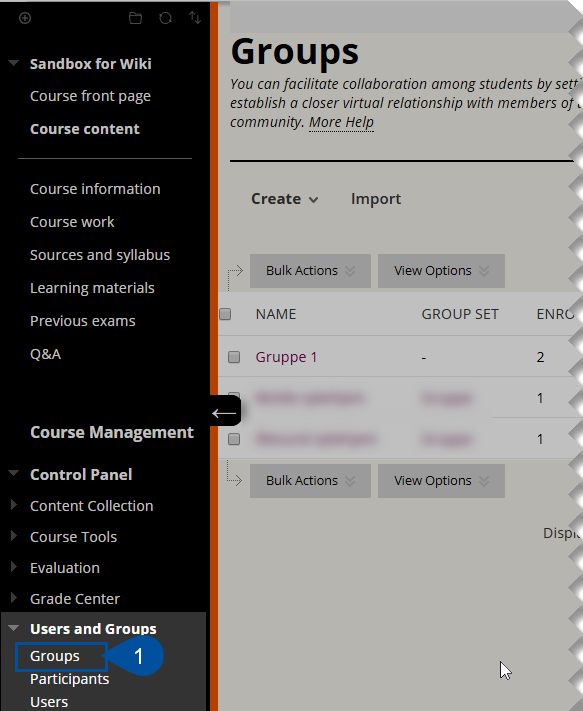The height and width of the screenshot is (711, 583).
Task: Open the Create dropdown menu
Action: 285,199
